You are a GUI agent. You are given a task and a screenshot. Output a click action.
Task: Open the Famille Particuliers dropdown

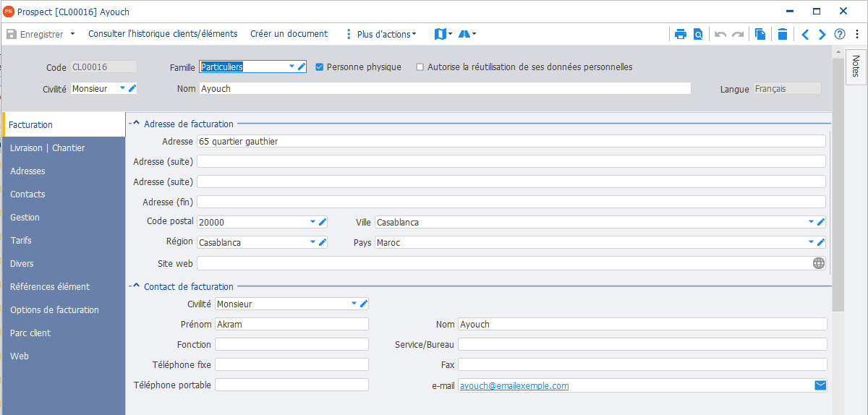click(292, 67)
